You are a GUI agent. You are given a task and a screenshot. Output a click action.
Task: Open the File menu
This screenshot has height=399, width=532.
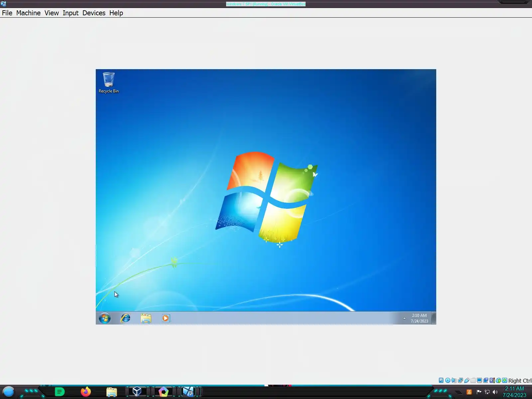pyautogui.click(x=7, y=13)
